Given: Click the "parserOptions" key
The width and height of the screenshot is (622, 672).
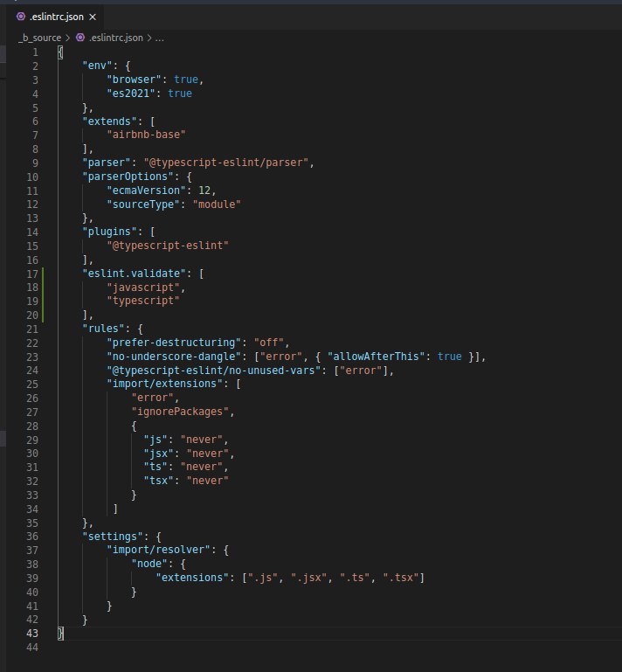Looking at the screenshot, I should pyautogui.click(x=131, y=177).
